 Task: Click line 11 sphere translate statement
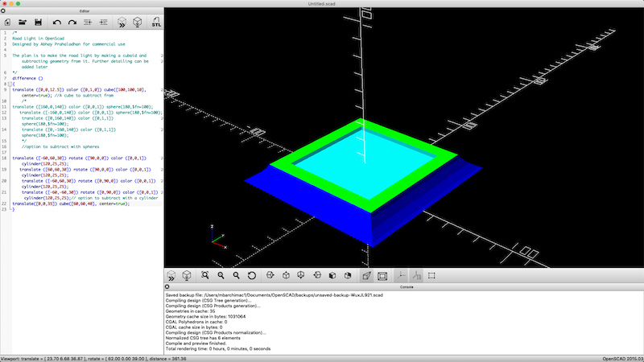[x=83, y=107]
